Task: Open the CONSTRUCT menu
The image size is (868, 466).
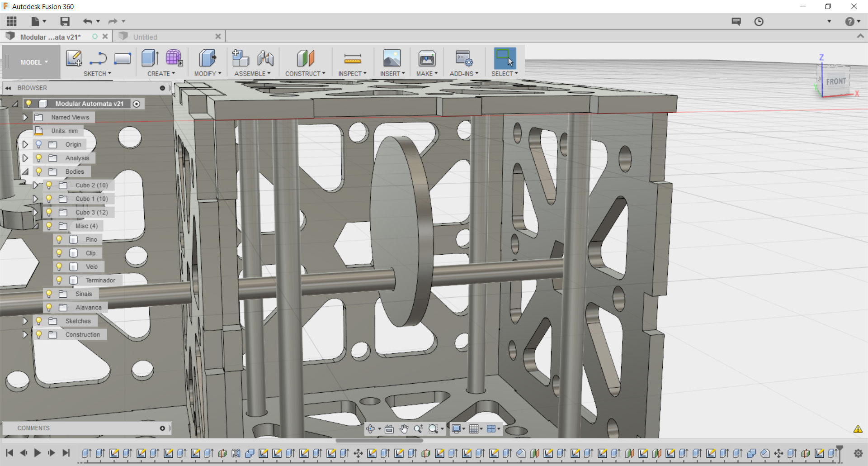Action: point(305,74)
